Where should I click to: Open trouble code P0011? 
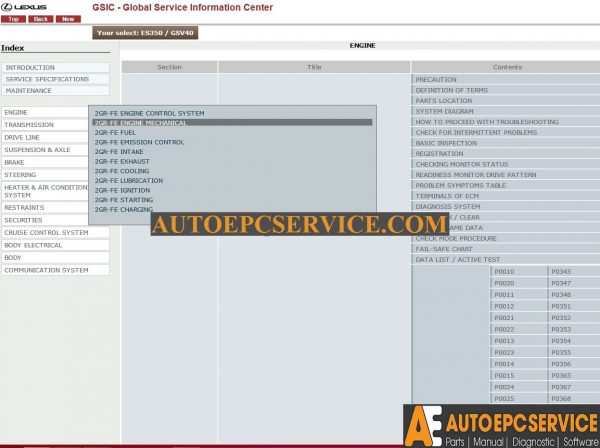coord(518,295)
